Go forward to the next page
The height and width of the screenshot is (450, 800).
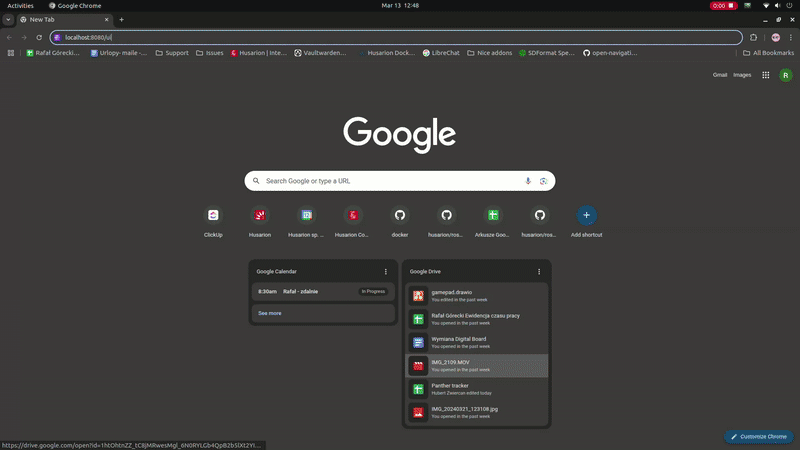(24, 37)
